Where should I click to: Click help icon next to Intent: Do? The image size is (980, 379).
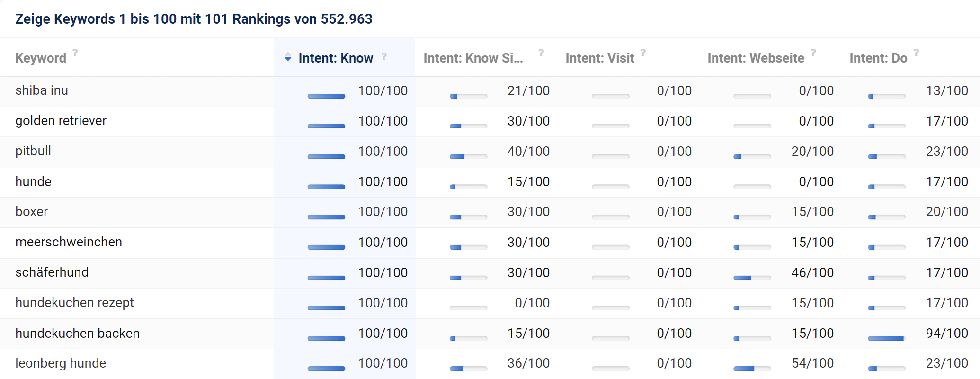coord(916,53)
